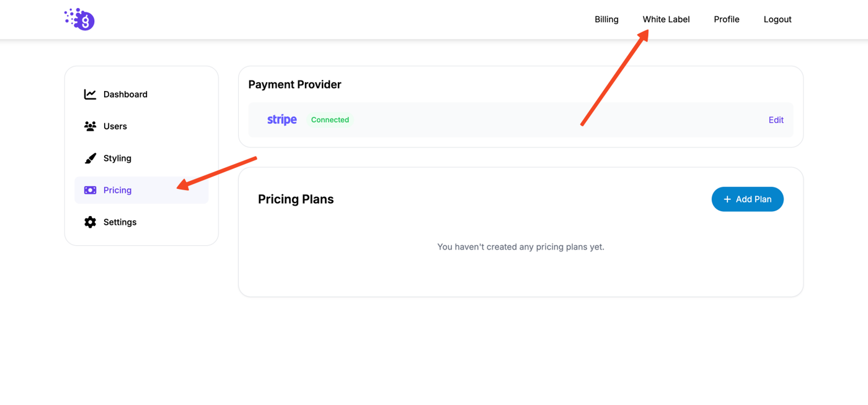This screenshot has height=405, width=868.
Task: Switch to the Users sidebar label
Action: click(115, 126)
